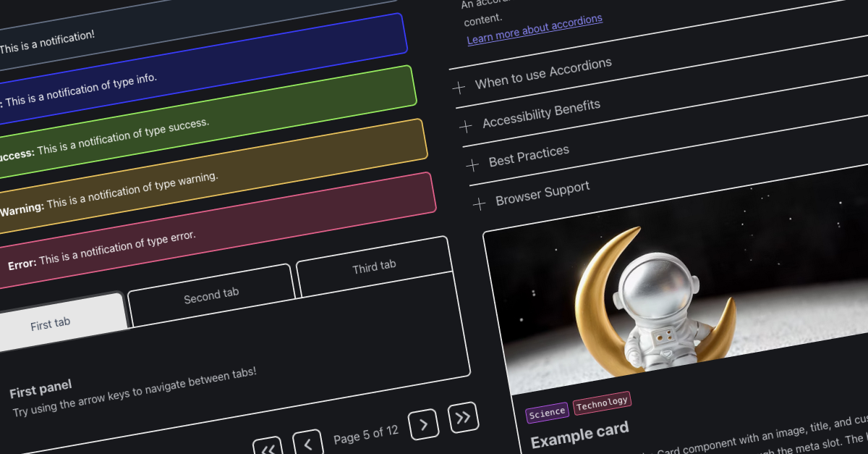Click the plus icon beside Accessibility Benefits

pyautogui.click(x=466, y=126)
